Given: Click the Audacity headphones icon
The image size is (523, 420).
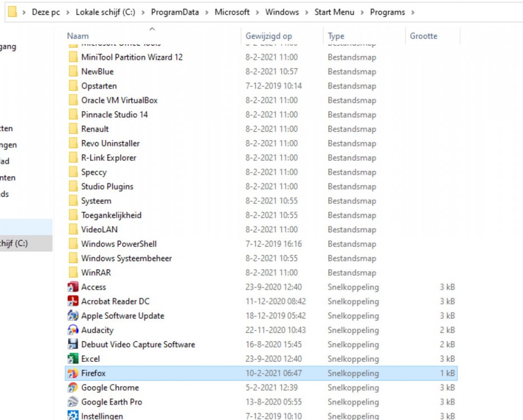Looking at the screenshot, I should 73,330.
